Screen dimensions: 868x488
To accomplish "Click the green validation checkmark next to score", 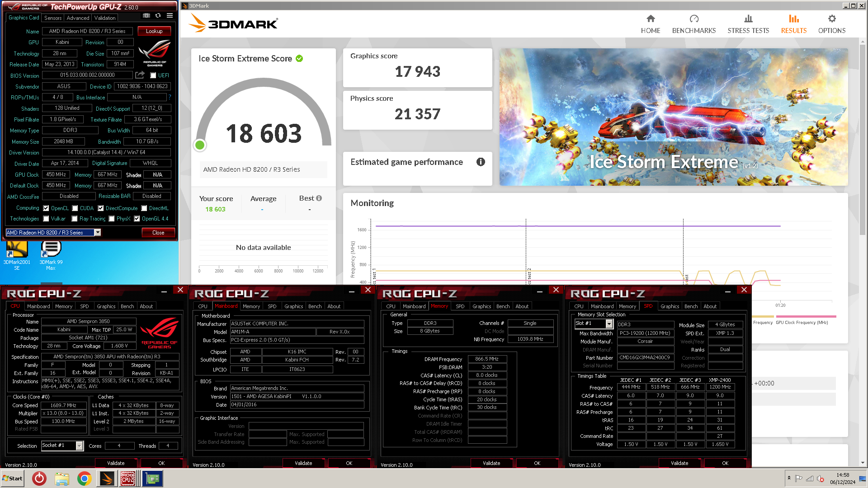I will [x=299, y=59].
